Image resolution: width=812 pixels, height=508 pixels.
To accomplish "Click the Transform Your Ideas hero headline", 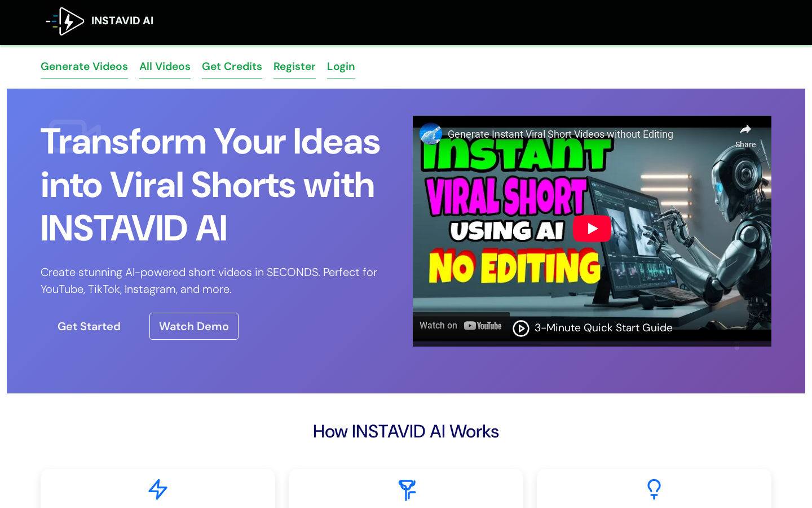I will pyautogui.click(x=210, y=185).
